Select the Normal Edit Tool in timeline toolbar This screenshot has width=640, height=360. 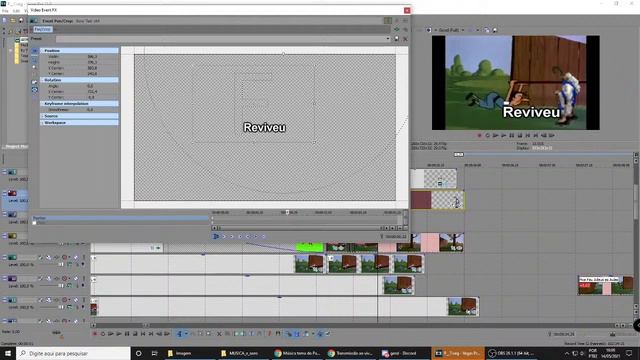point(179,334)
